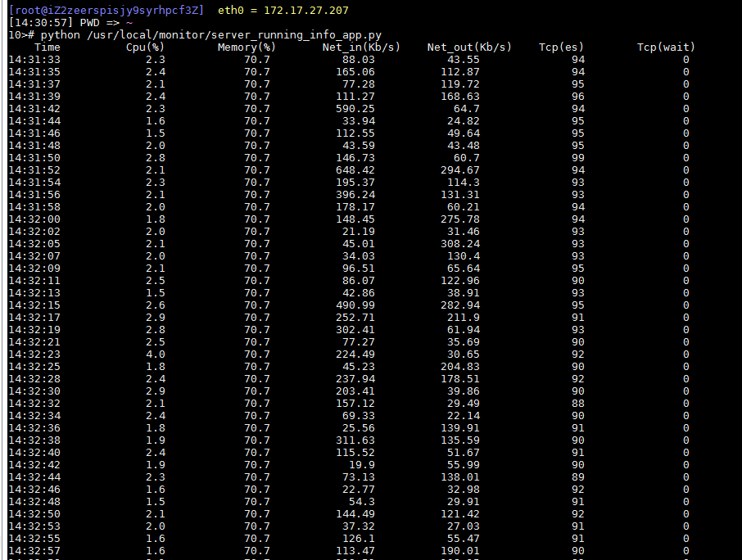
Task: Click the [14:30:57] timestamp in prompt
Action: pyautogui.click(x=41, y=22)
